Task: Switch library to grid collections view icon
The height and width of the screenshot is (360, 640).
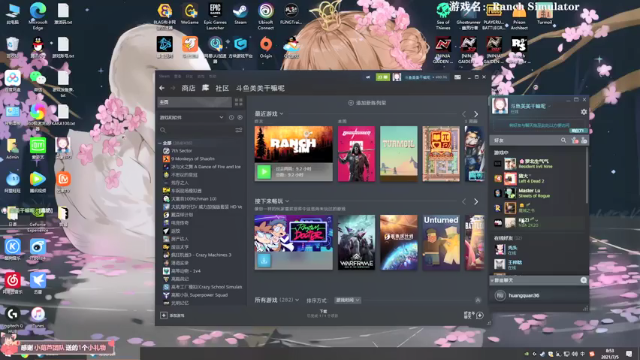Action: [238, 102]
